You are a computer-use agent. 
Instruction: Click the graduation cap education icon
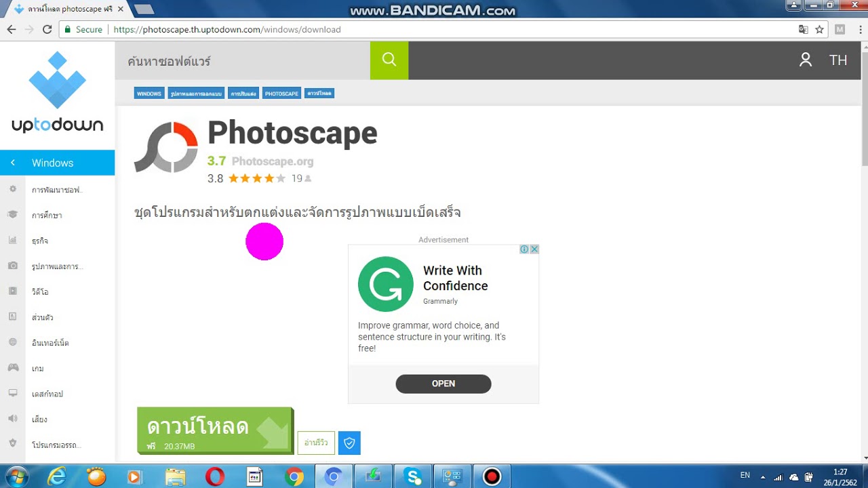click(13, 215)
